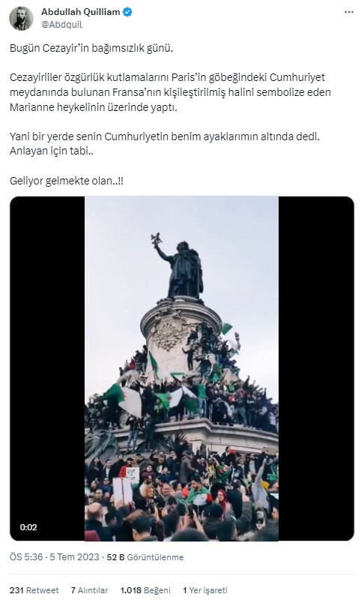Click the blue verified badge icon
This screenshot has width=364, height=603.
coord(127,12)
